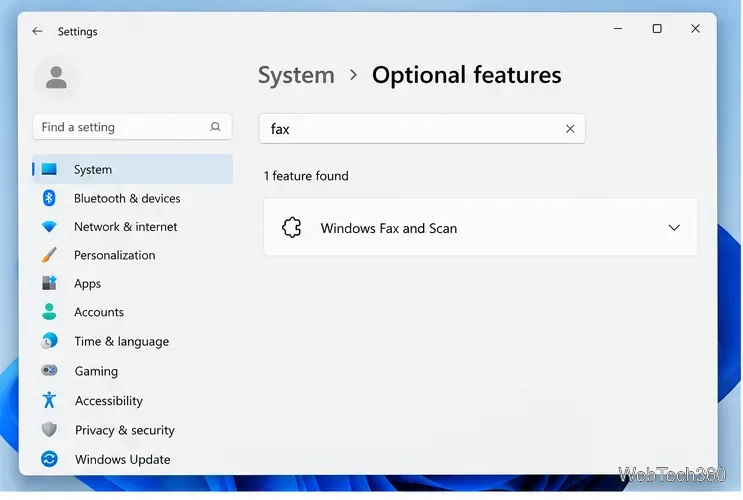Viewport: 743px width, 500px height.
Task: Select the Windows Fax and Scan name
Action: [389, 228]
